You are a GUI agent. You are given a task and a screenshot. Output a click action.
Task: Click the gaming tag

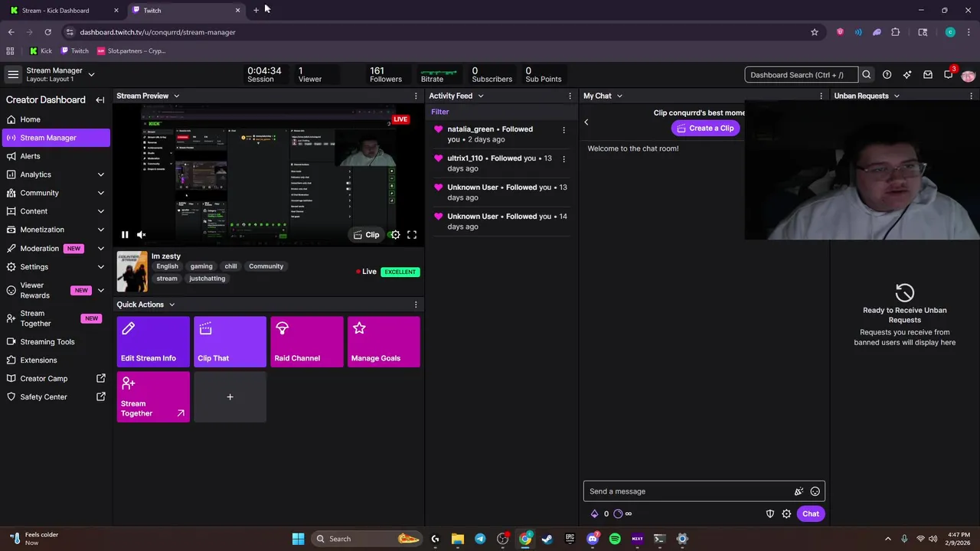click(x=201, y=266)
